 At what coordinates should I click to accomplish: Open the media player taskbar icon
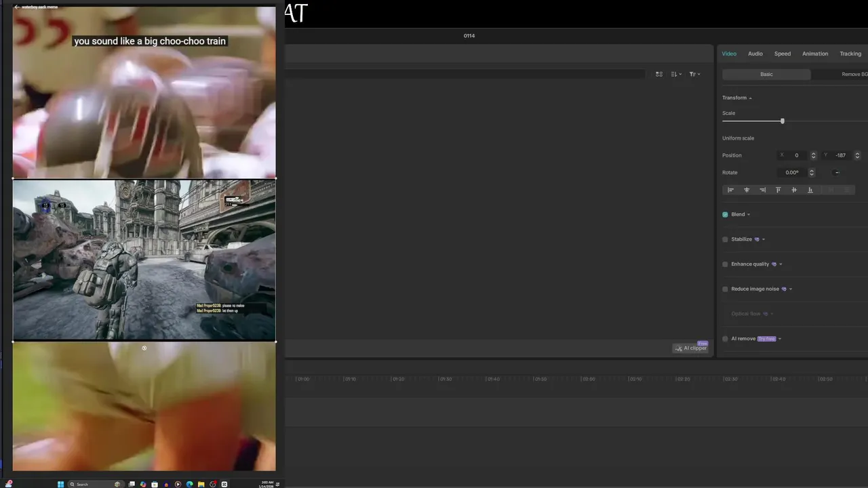click(x=178, y=484)
